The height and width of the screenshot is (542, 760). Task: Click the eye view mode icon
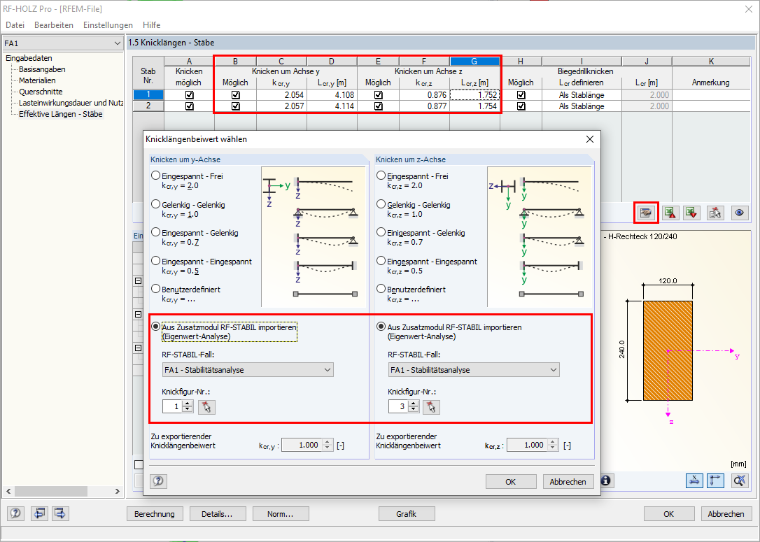739,213
